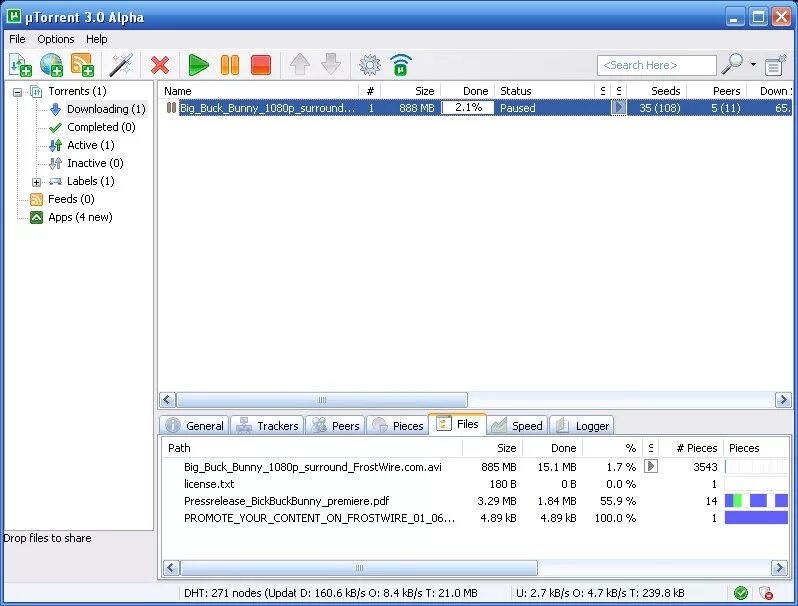Click the detailed info pane toggle icon
The image size is (798, 606).
pyautogui.click(x=776, y=65)
